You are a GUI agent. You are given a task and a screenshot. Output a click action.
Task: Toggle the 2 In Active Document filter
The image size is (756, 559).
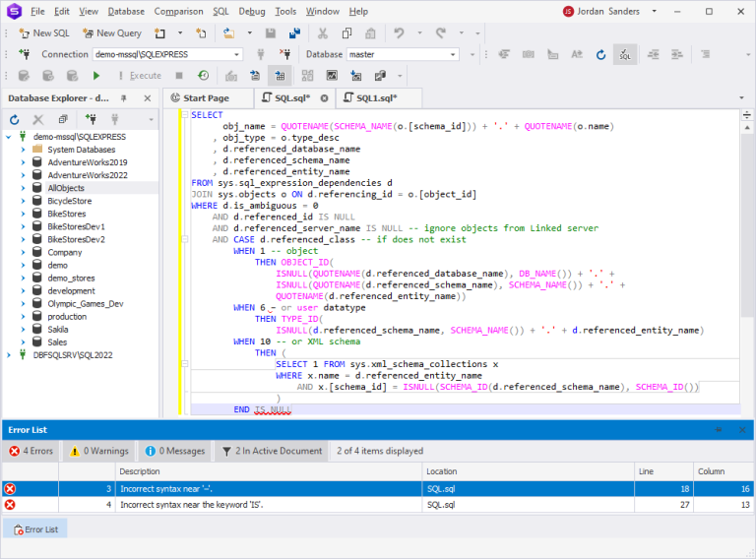[x=272, y=451]
